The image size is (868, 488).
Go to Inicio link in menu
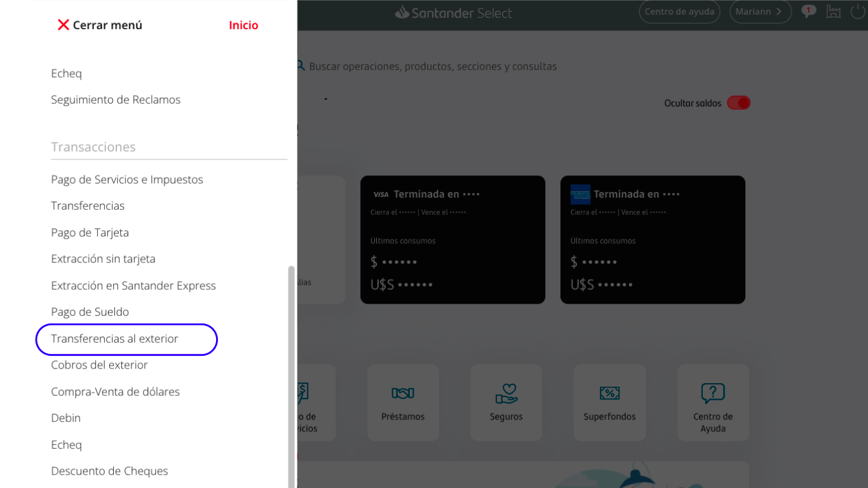(x=243, y=25)
